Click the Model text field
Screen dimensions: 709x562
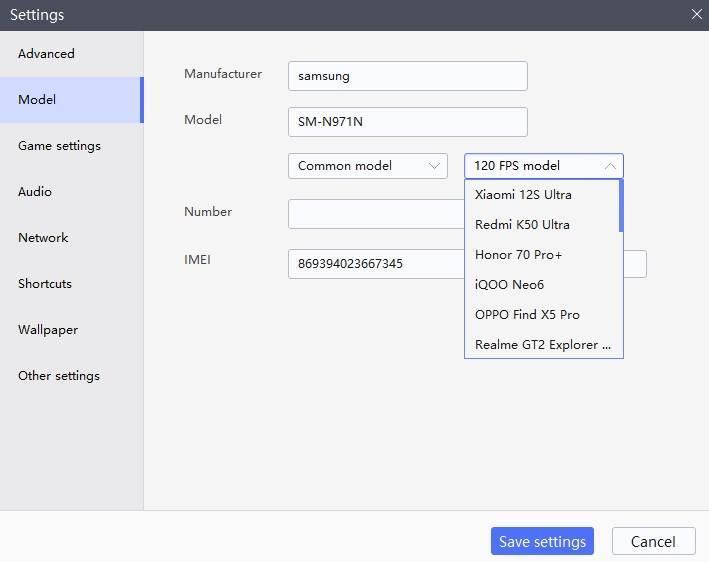407,122
